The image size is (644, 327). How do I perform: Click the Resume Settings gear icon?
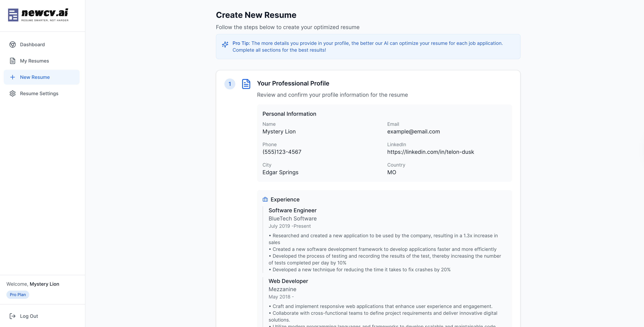[x=13, y=93]
